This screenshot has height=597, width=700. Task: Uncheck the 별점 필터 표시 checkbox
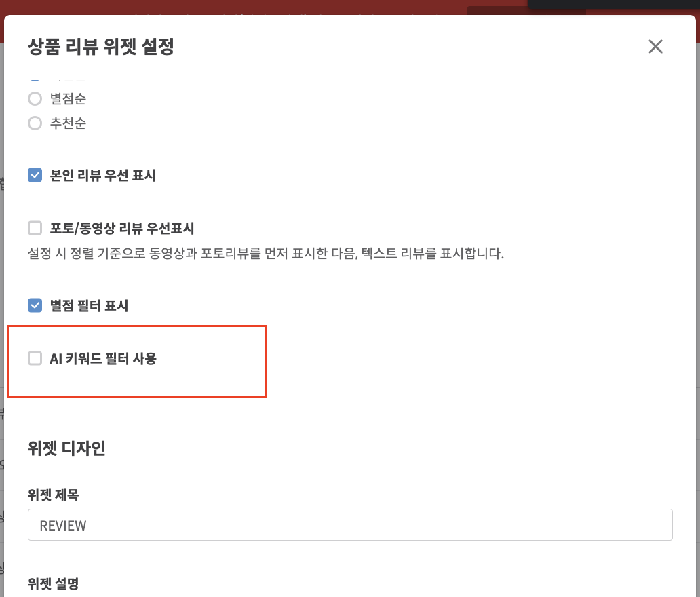click(35, 305)
